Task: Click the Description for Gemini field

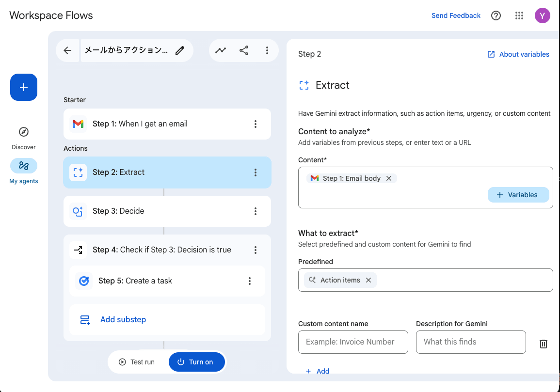Action: point(471,342)
